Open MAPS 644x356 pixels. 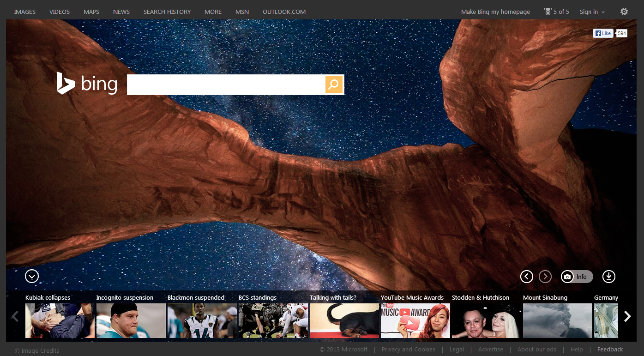tap(91, 12)
